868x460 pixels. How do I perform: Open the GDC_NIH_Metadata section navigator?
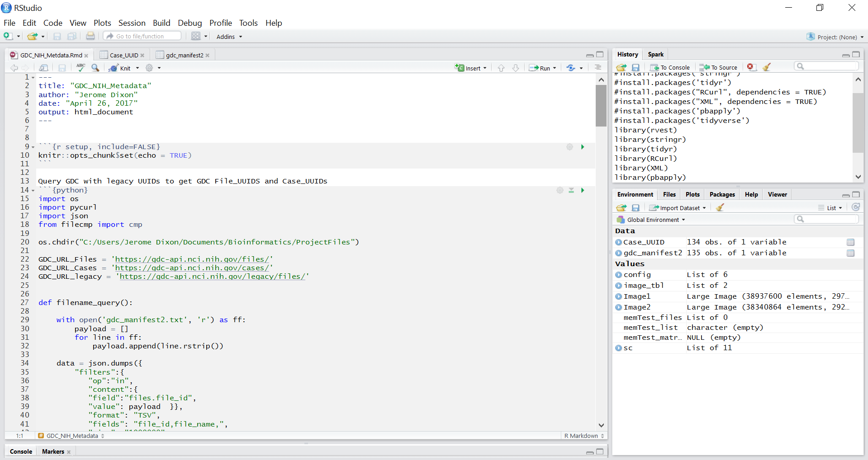[71, 436]
